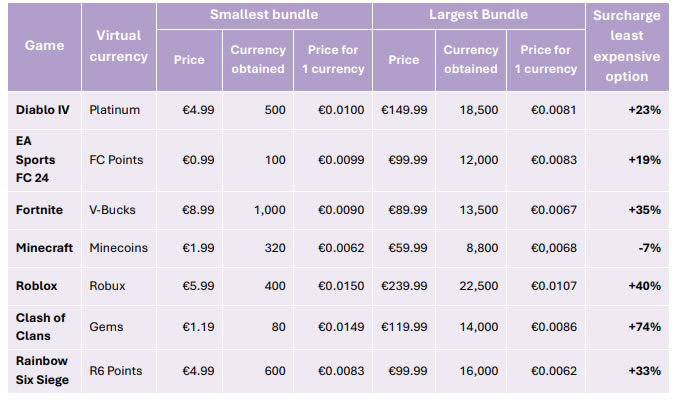
Task: Click the +74% surcharge value
Action: [644, 325]
